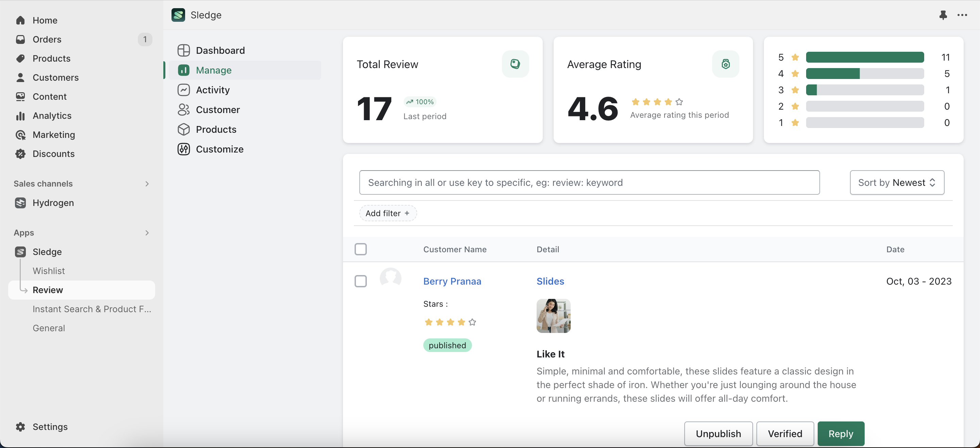Click the Customize navigation icon
The image size is (980, 448).
(183, 149)
